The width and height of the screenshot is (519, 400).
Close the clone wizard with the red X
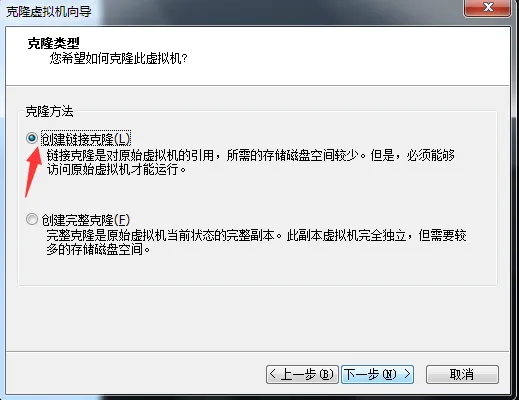click(x=488, y=8)
